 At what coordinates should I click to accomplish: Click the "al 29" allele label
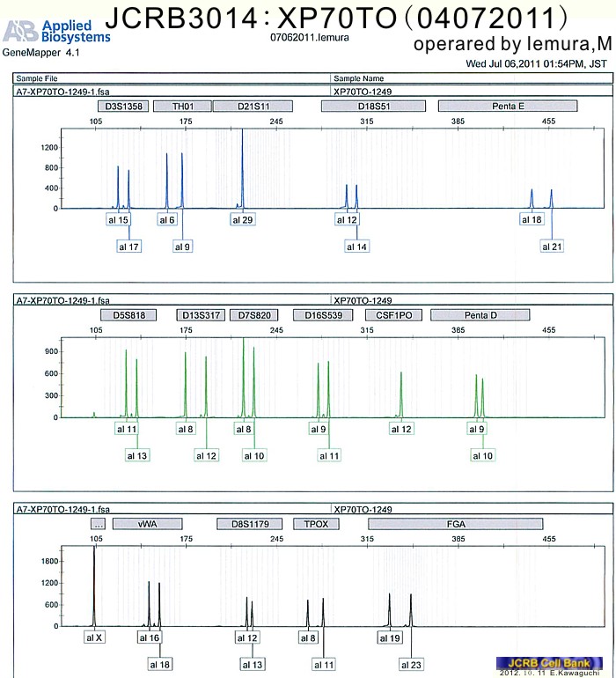[x=243, y=219]
